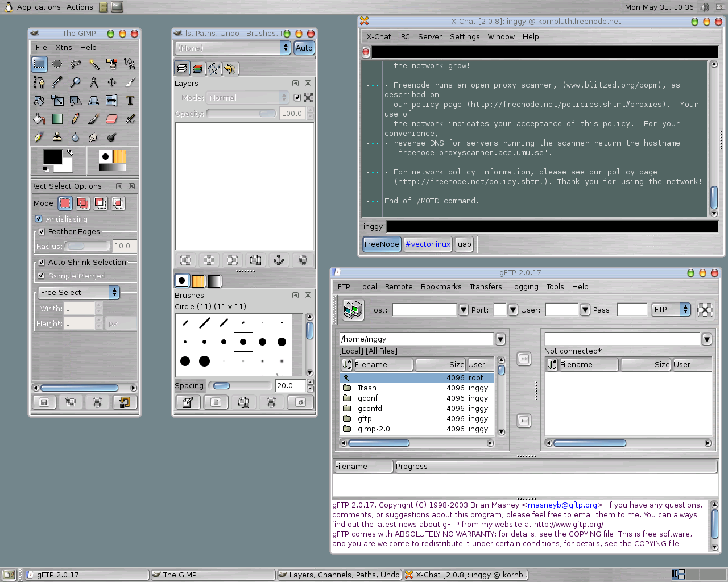Open the Free Select dropdown in tool options

pyautogui.click(x=78, y=292)
